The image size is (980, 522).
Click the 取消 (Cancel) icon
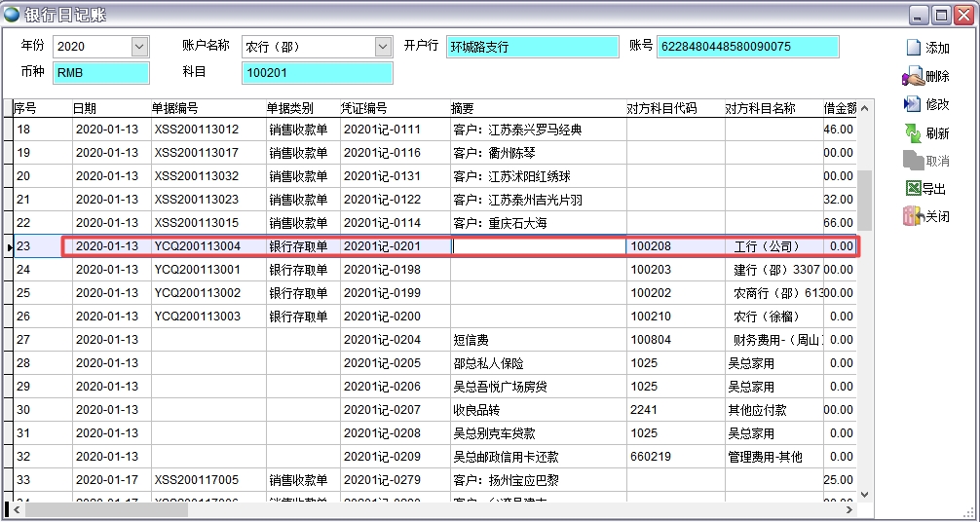913,161
